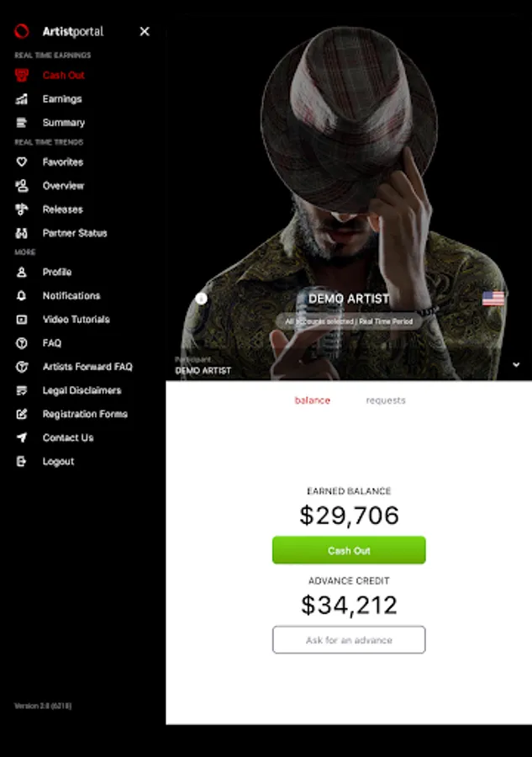The image size is (532, 757).
Task: Click the Video Tutorials play icon
Action: pyautogui.click(x=21, y=319)
